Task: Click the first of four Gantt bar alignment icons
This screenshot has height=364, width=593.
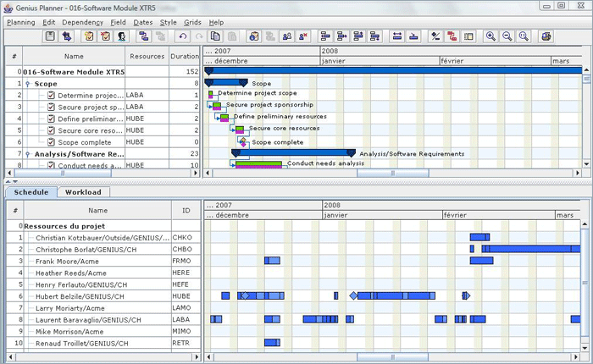Action: click(x=325, y=36)
